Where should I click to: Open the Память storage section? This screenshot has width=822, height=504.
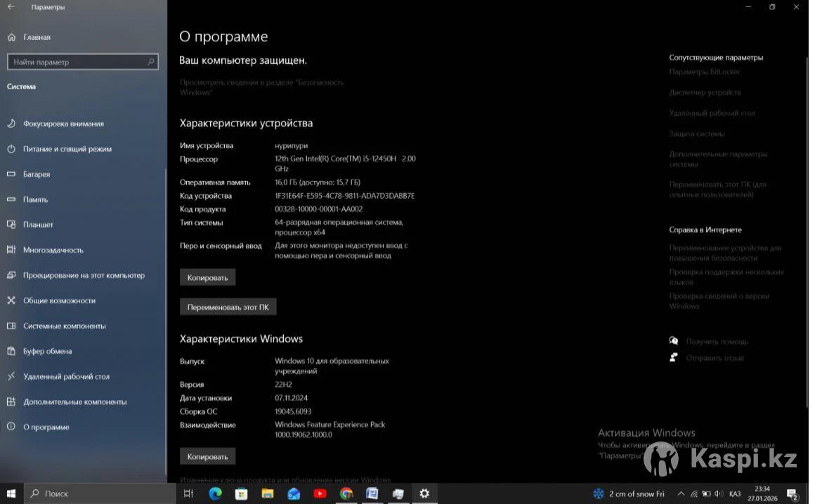click(x=35, y=199)
